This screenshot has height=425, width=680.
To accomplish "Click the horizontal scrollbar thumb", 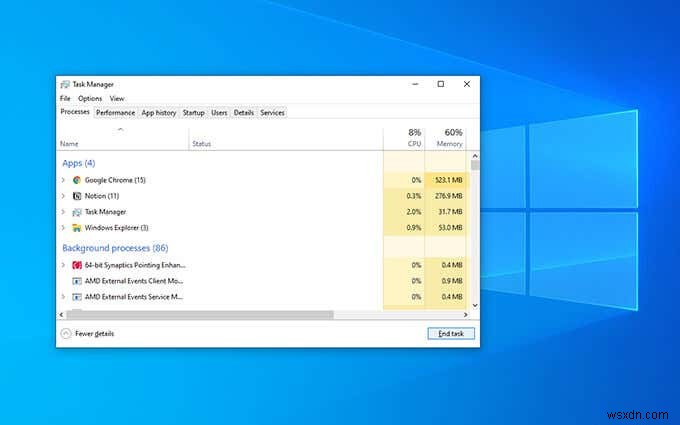I will [x=200, y=315].
